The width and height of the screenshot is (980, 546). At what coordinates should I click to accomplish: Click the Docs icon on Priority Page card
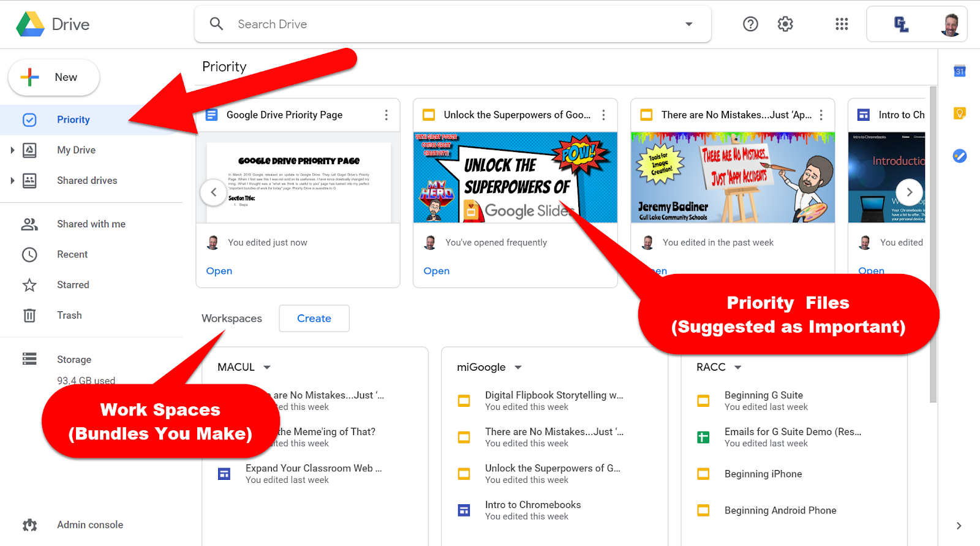(x=211, y=115)
